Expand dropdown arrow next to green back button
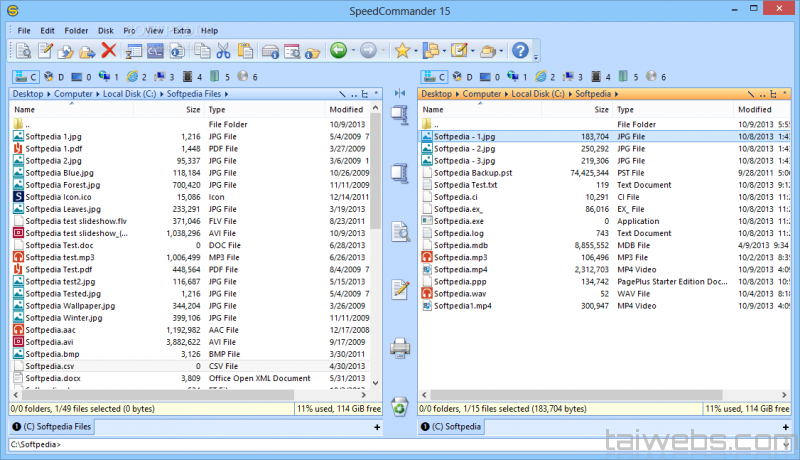 (353, 51)
